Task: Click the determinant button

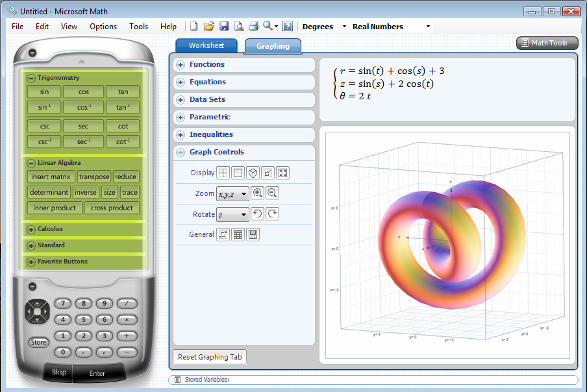Action: 49,192
